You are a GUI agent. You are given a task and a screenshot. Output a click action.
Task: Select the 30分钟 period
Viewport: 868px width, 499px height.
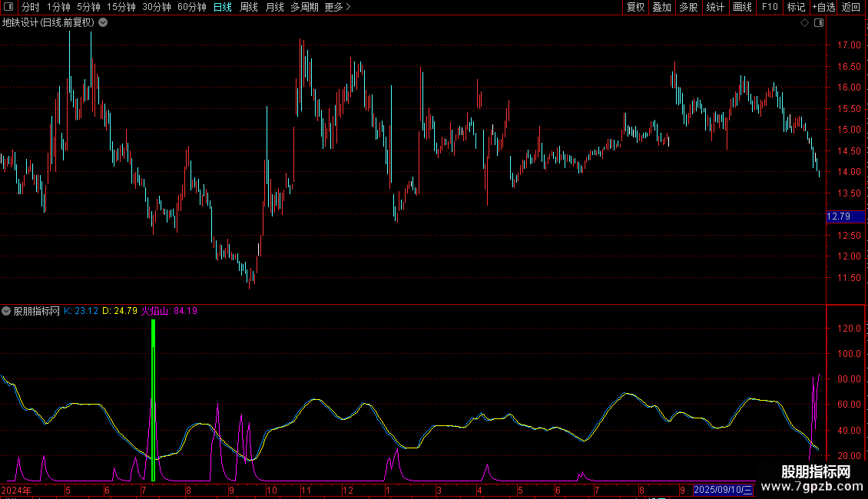pos(157,7)
